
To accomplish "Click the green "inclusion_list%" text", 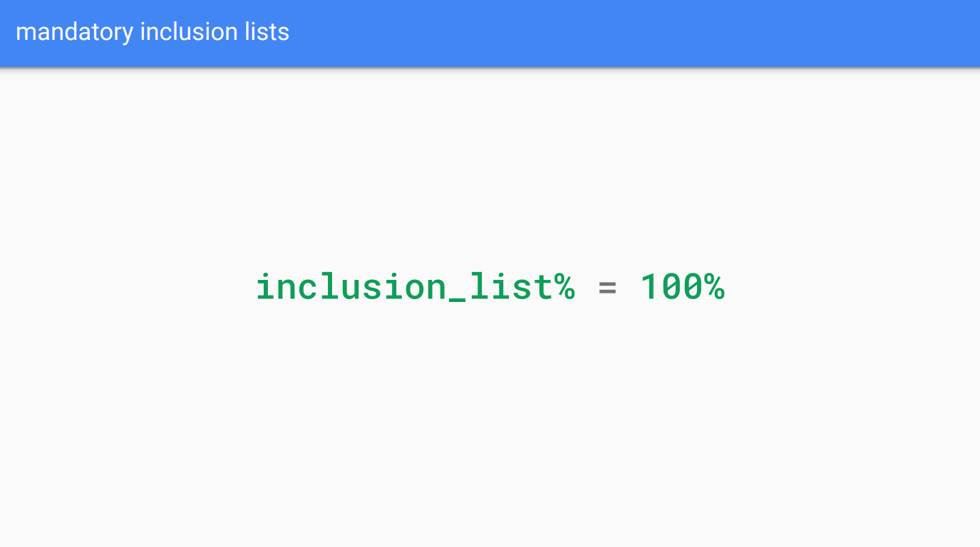I will pos(415,287).
